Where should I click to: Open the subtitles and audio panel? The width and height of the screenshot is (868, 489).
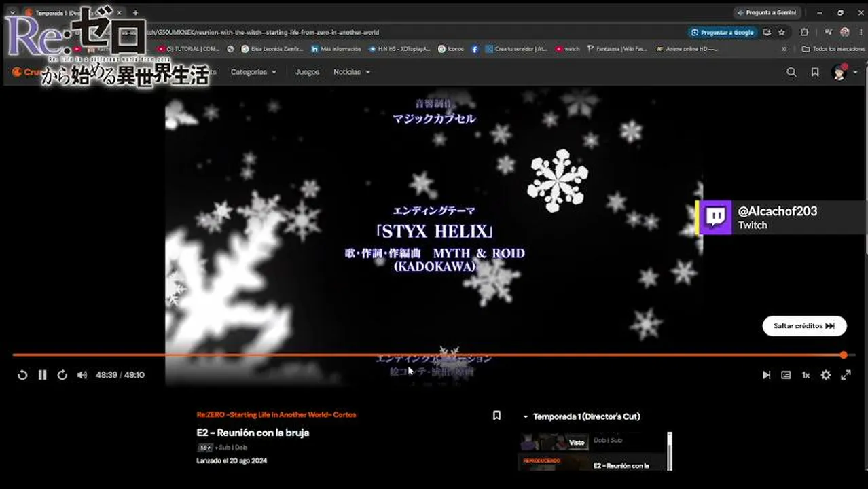tap(786, 375)
